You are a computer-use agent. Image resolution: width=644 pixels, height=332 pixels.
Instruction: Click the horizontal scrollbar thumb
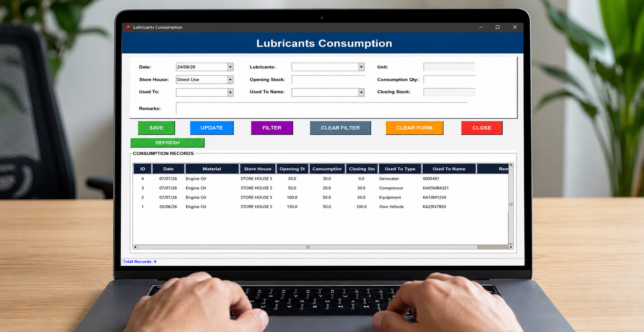pyautogui.click(x=308, y=247)
